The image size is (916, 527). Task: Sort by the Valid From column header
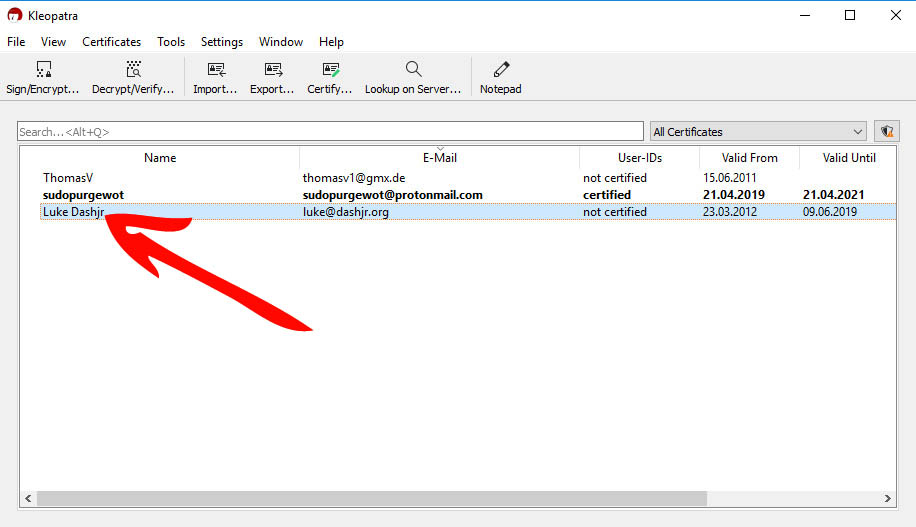[x=750, y=158]
